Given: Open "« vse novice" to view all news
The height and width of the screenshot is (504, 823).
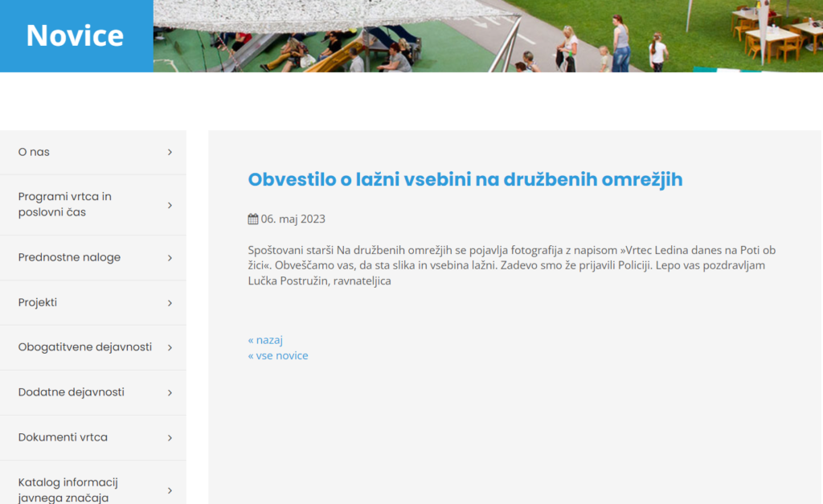Looking at the screenshot, I should pos(278,355).
